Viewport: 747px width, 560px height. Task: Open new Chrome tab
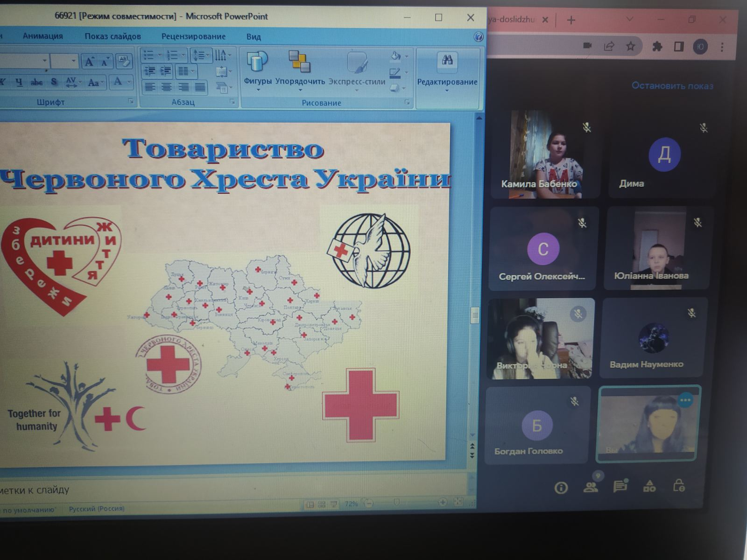(x=571, y=20)
